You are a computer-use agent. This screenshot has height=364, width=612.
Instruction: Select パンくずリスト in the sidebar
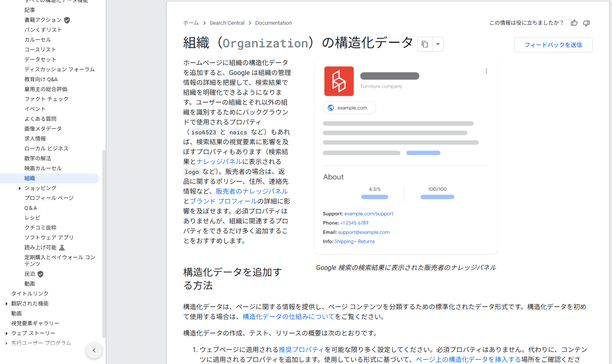pyautogui.click(x=43, y=30)
